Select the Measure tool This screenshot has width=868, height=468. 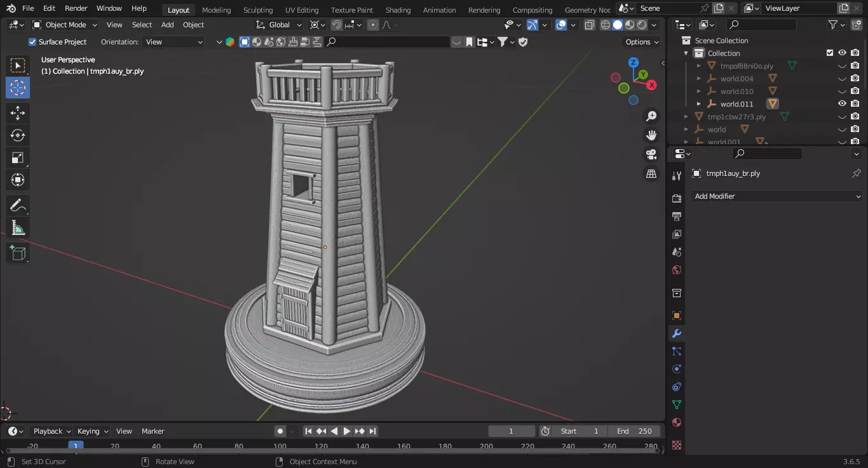click(x=18, y=227)
